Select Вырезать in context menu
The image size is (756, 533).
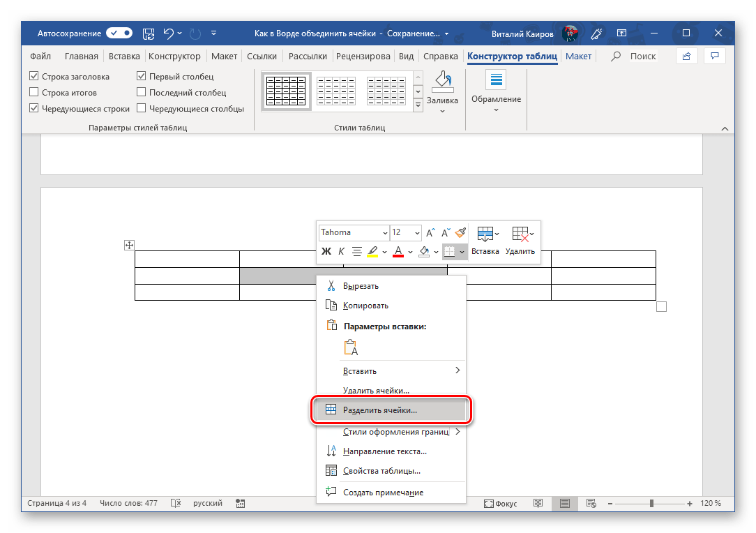(391, 286)
